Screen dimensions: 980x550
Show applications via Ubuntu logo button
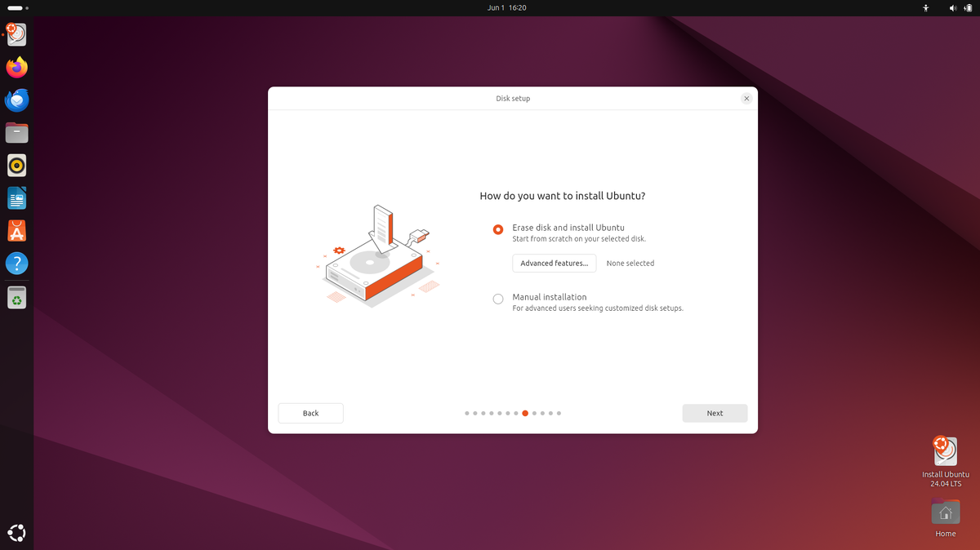[16, 533]
